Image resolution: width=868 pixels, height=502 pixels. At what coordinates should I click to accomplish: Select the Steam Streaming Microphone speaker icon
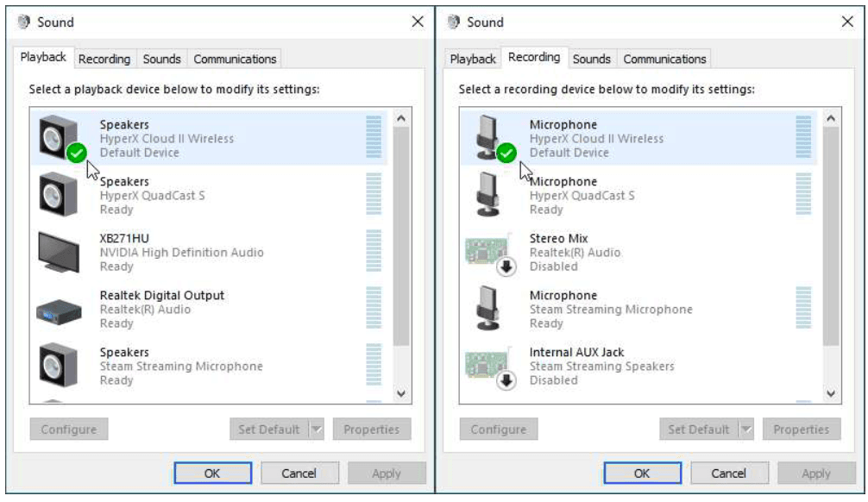tap(59, 366)
